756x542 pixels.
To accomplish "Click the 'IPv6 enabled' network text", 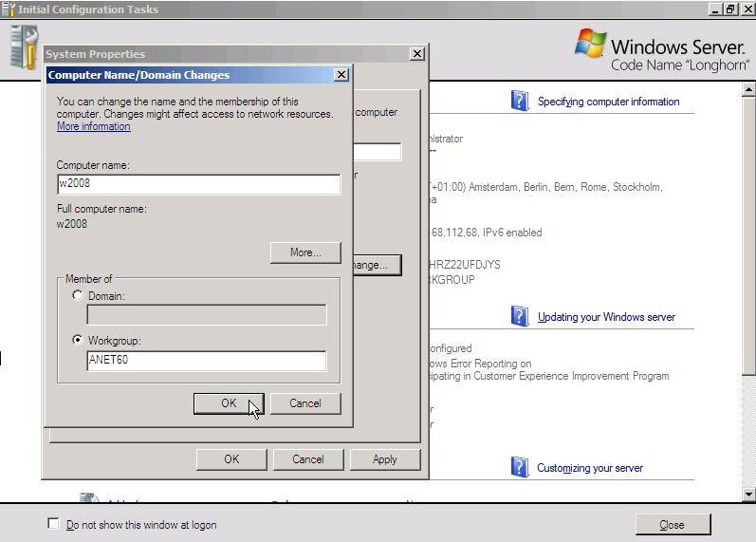I will point(512,233).
